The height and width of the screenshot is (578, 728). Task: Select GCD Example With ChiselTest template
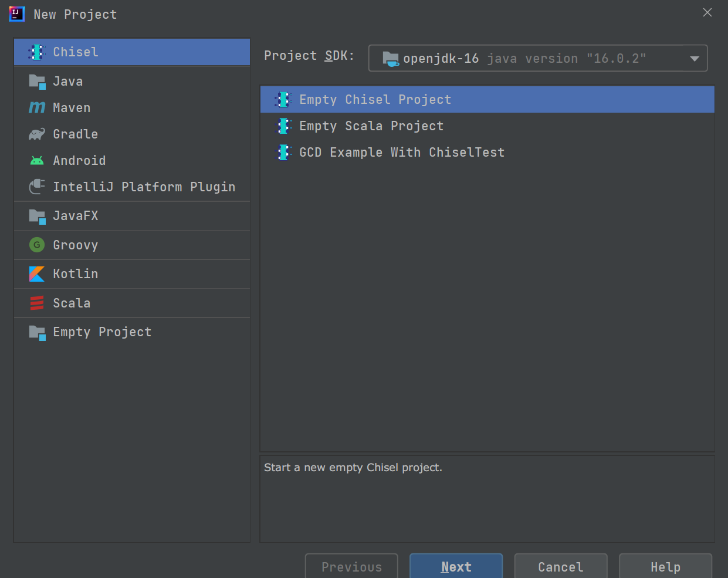click(487, 153)
